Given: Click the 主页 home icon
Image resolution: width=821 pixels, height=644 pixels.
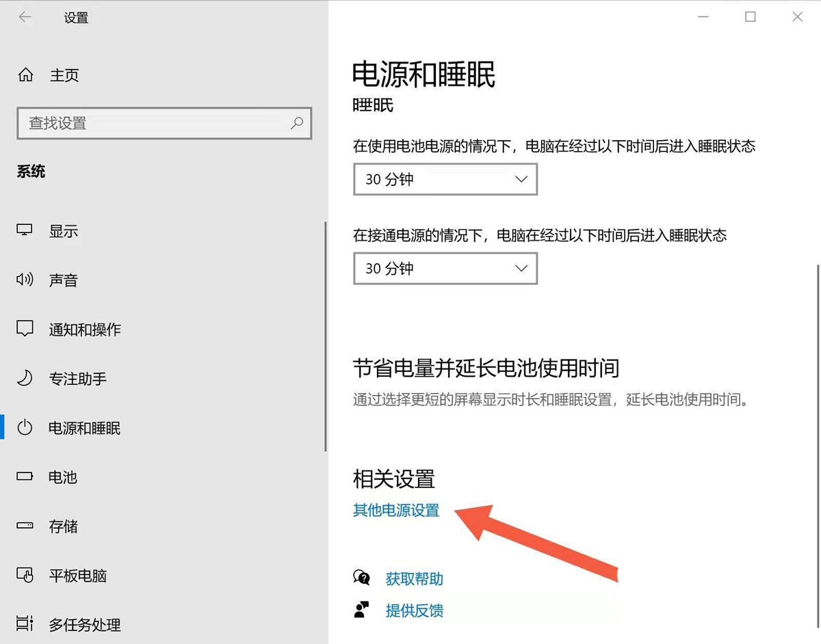Looking at the screenshot, I should (25, 75).
